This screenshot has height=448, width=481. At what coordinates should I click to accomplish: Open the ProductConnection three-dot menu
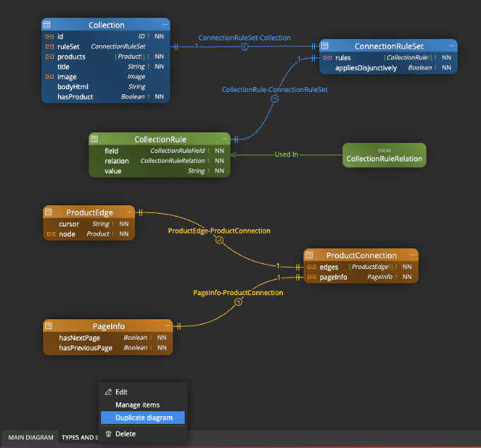(412, 255)
